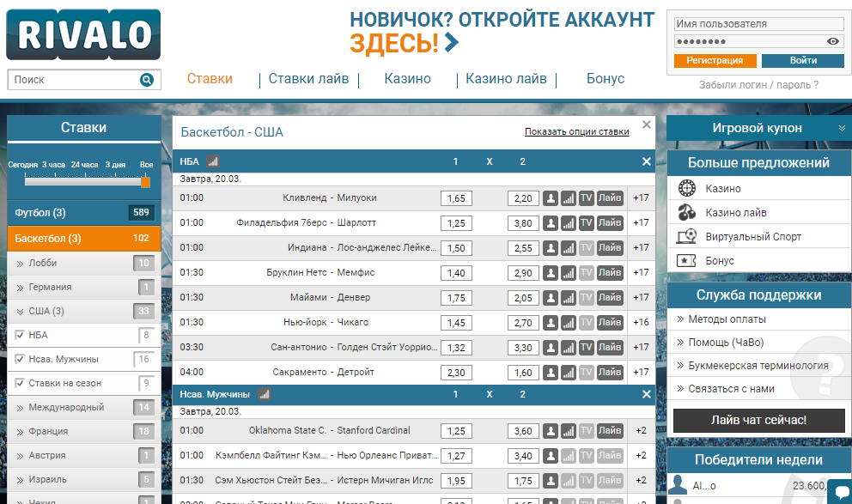Click the Лайв чат сейчас! button
The image size is (852, 504).
click(x=759, y=421)
